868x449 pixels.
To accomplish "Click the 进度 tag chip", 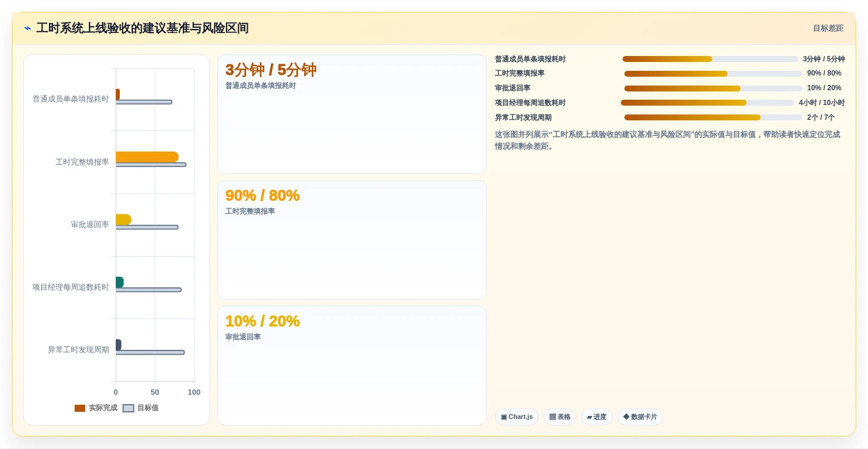I will tap(597, 417).
